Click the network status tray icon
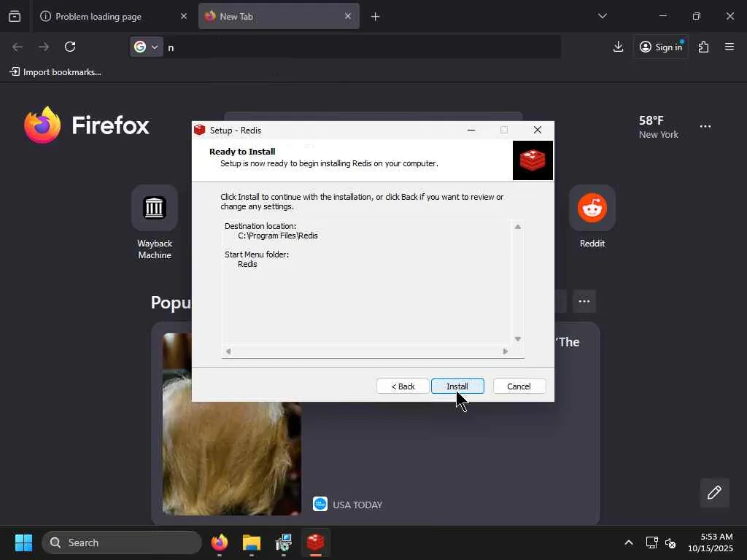The image size is (747, 560). point(651,542)
